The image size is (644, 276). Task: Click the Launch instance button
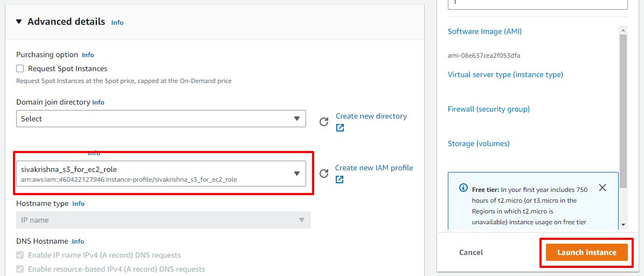[586, 252]
